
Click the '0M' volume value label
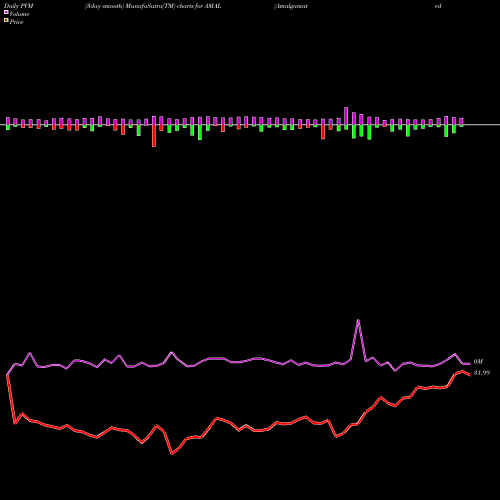[x=478, y=362]
